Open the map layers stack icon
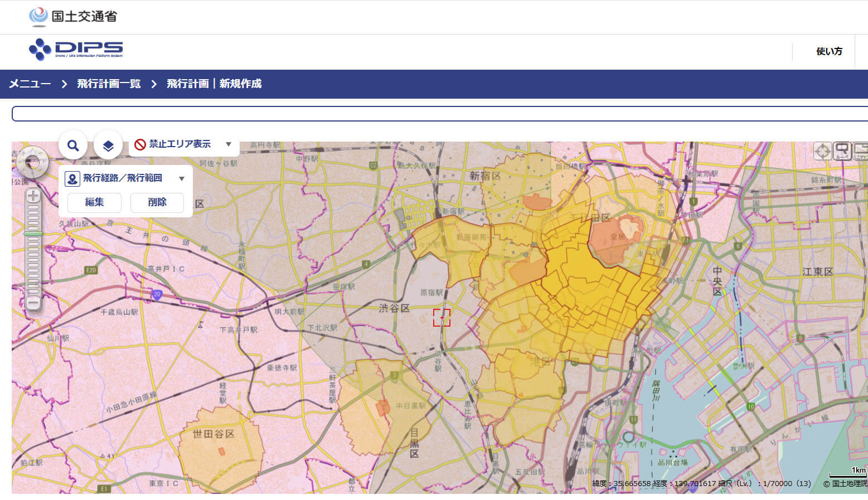 [x=108, y=145]
